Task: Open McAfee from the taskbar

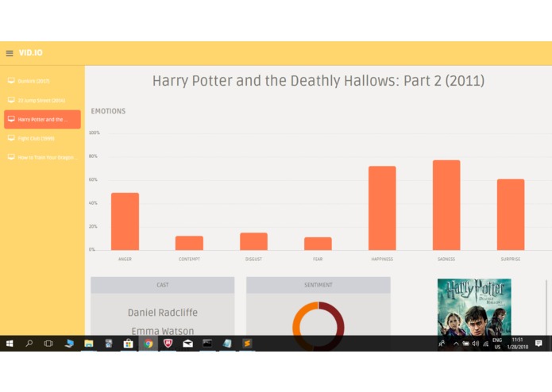Action: tap(168, 344)
